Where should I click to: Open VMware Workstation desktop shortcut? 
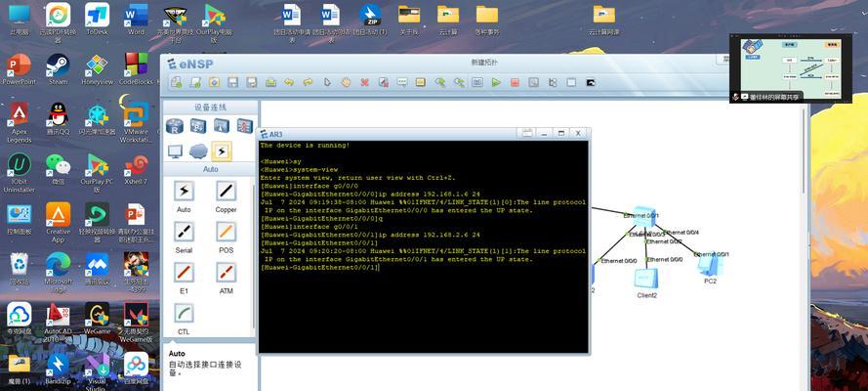[x=136, y=119]
